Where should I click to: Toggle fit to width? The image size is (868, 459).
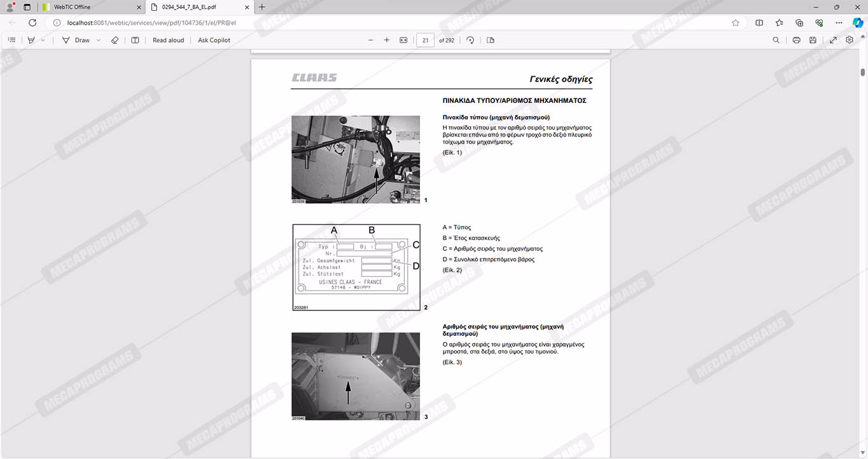pos(403,40)
